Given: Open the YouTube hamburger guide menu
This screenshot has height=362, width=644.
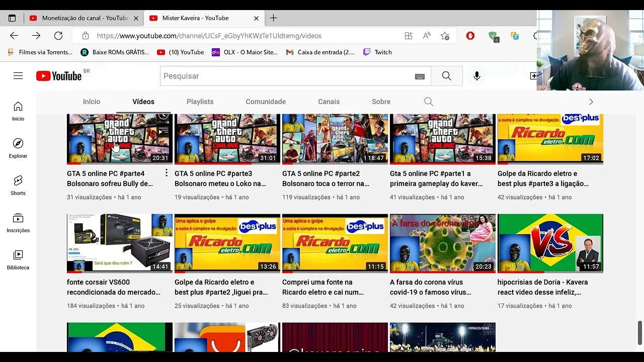Looking at the screenshot, I should [x=18, y=76].
